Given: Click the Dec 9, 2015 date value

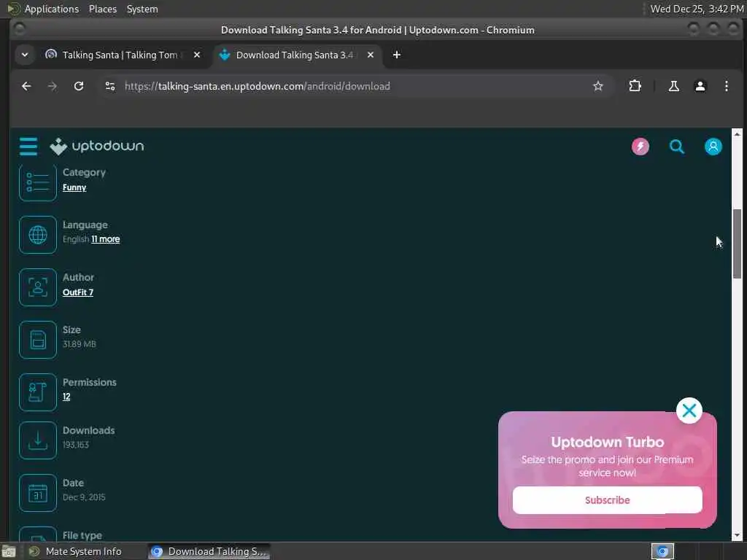Looking at the screenshot, I should coord(84,497).
